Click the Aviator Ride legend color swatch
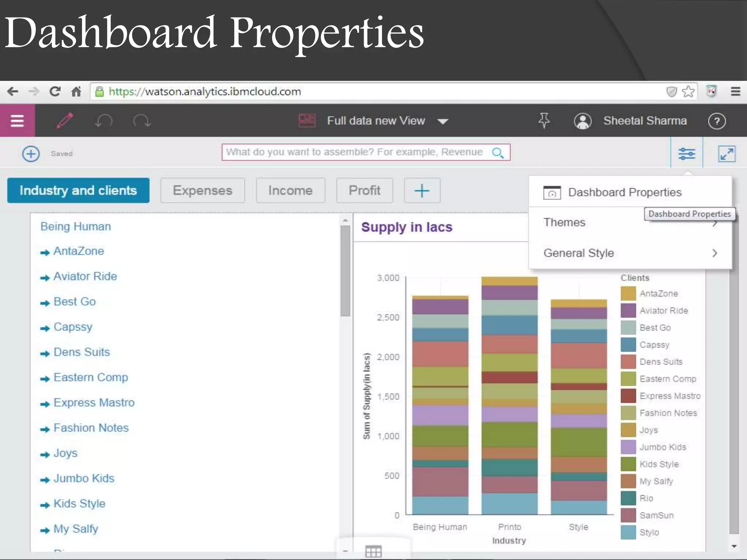Viewport: 747px width, 560px height. (628, 311)
